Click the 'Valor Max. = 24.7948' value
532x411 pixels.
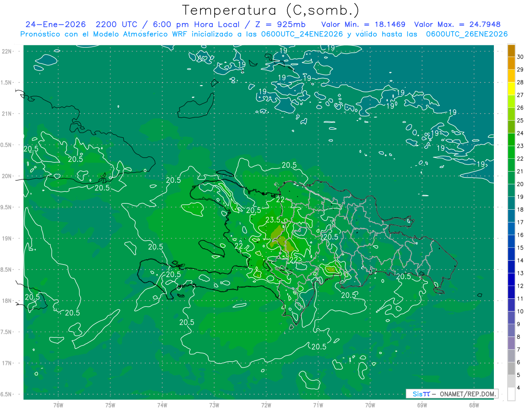pyautogui.click(x=457, y=24)
